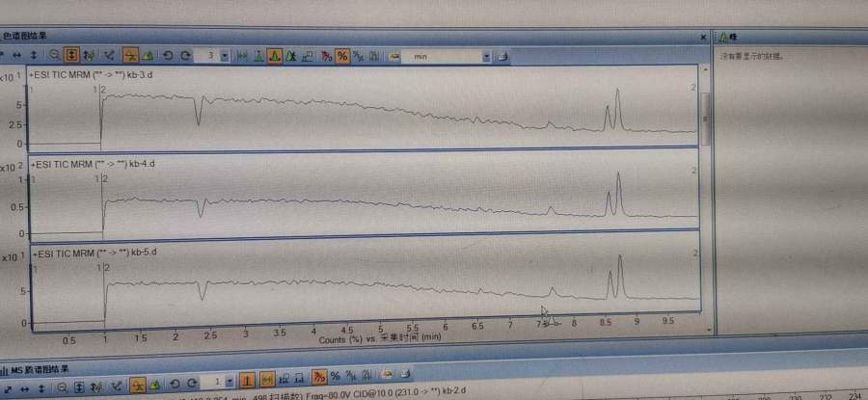The width and height of the screenshot is (868, 400).
Task: Click the x-axis label Counts (%) vs acquisition time
Action: click(380, 338)
